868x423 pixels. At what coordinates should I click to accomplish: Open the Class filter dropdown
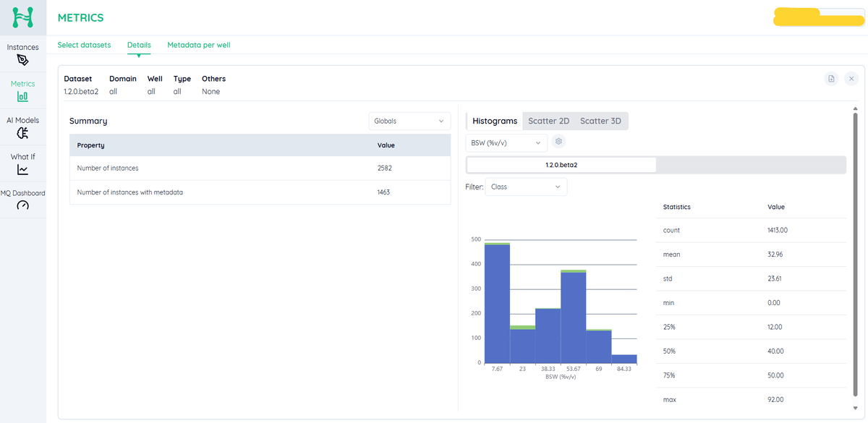coord(526,187)
